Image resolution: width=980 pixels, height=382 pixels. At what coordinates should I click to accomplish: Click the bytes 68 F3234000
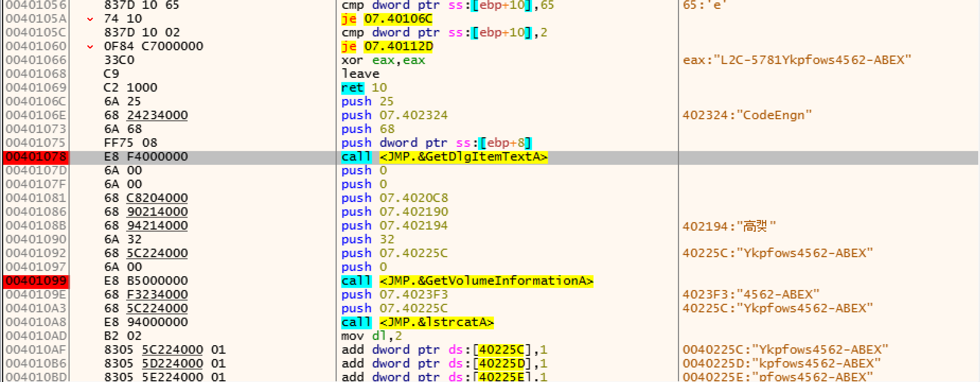[x=146, y=294]
